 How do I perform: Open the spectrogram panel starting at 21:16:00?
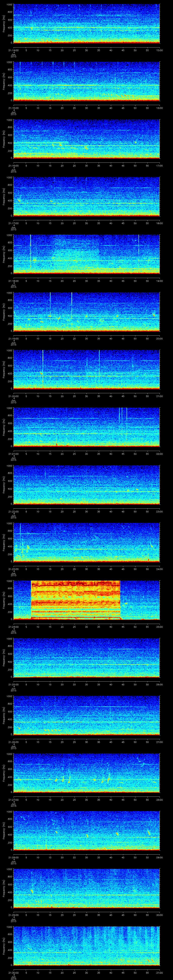[87, 139]
